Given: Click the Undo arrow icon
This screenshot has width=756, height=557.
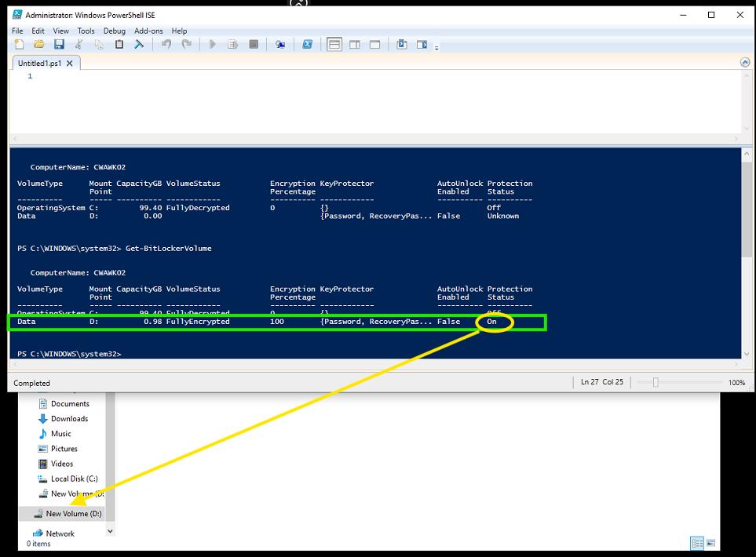Looking at the screenshot, I should point(166,45).
